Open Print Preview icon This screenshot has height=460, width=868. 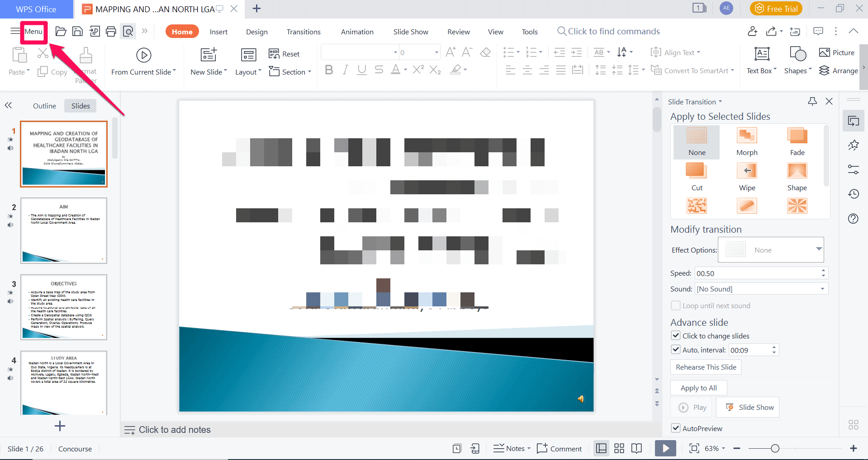(x=128, y=31)
